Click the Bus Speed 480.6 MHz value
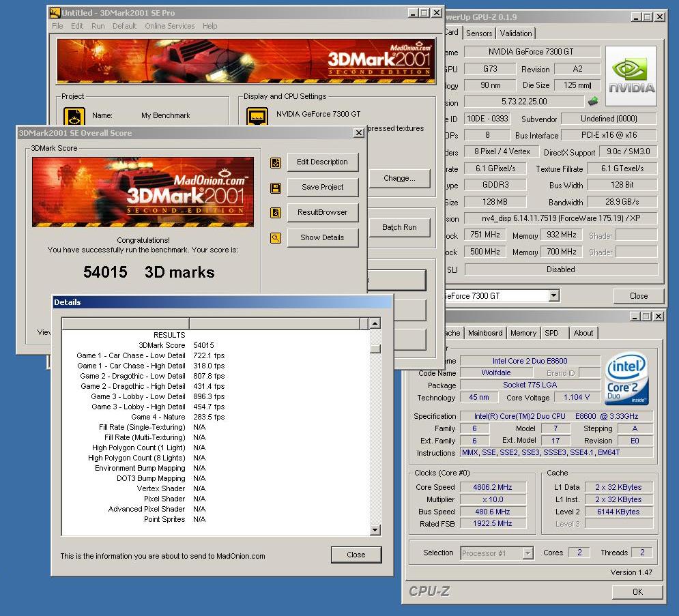The image size is (679, 616). (x=493, y=511)
